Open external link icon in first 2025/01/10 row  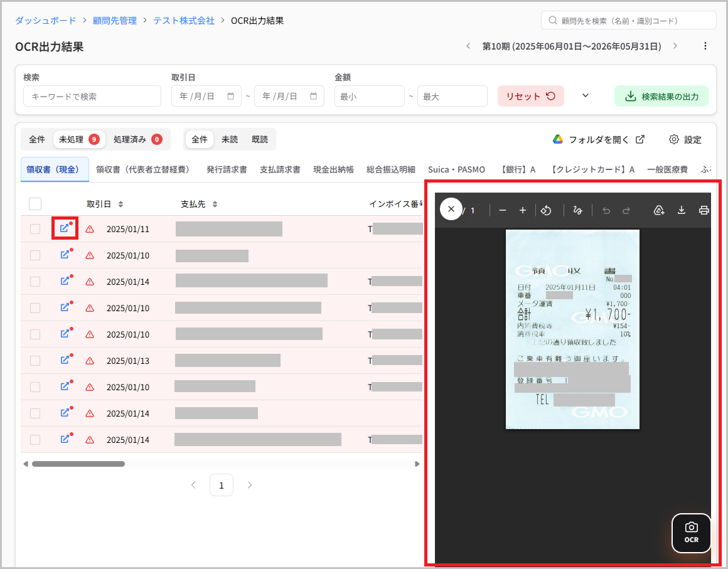65,254
